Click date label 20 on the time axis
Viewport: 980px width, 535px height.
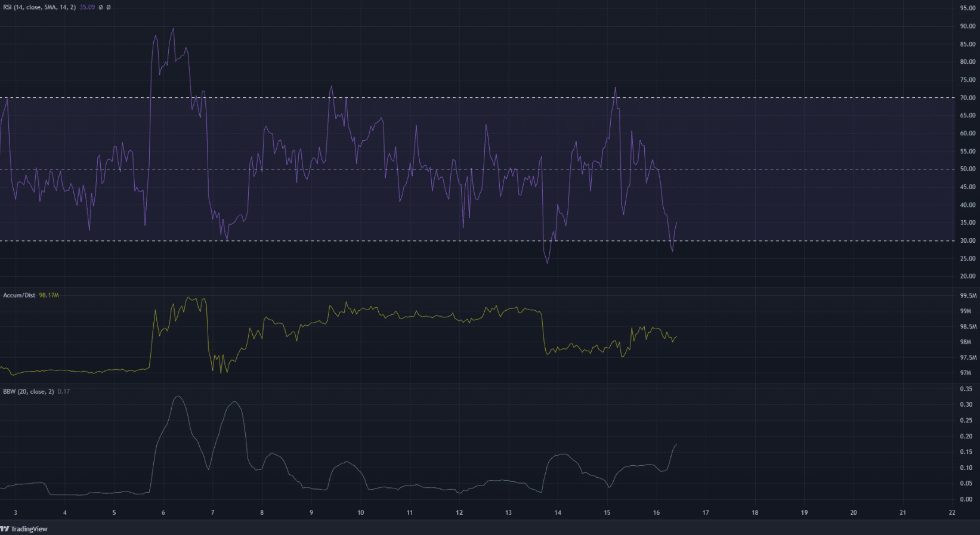[854, 512]
